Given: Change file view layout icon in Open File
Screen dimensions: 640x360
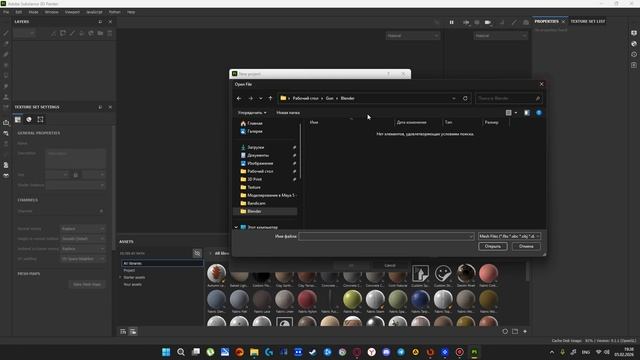Looking at the screenshot, I should tap(509, 113).
